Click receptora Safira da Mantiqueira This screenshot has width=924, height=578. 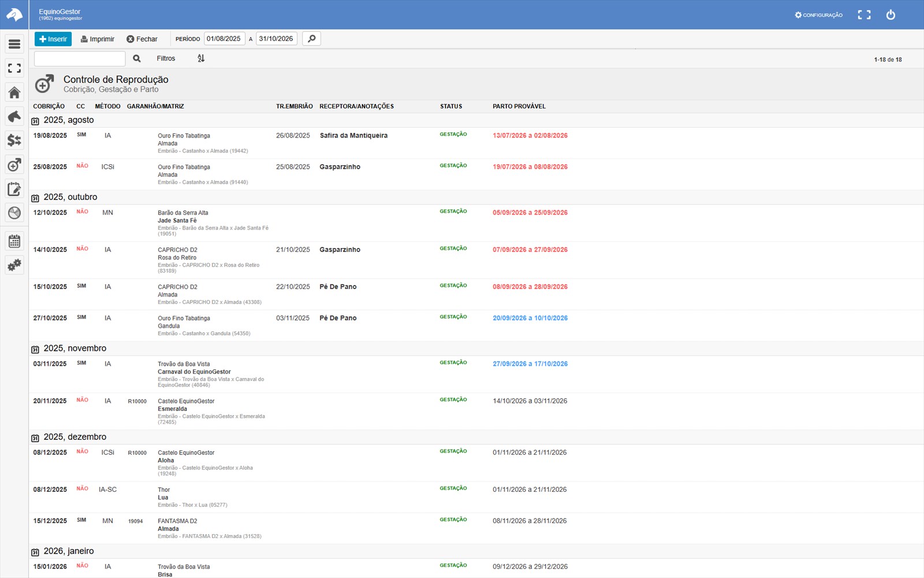tap(353, 136)
